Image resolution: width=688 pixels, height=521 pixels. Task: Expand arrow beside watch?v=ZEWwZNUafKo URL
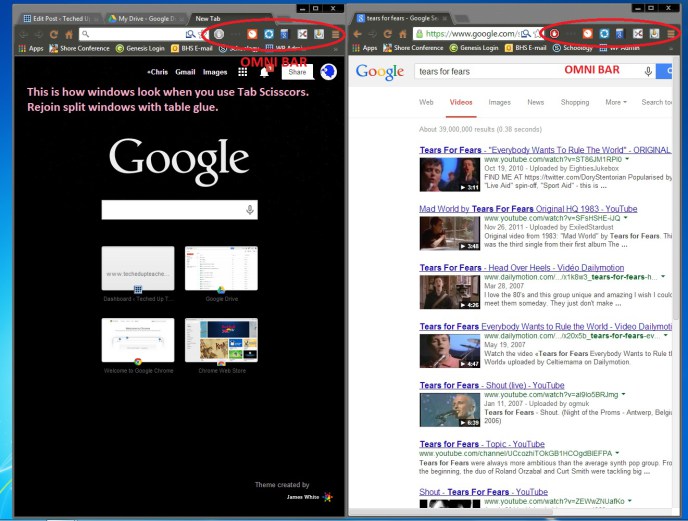pyautogui.click(x=630, y=501)
